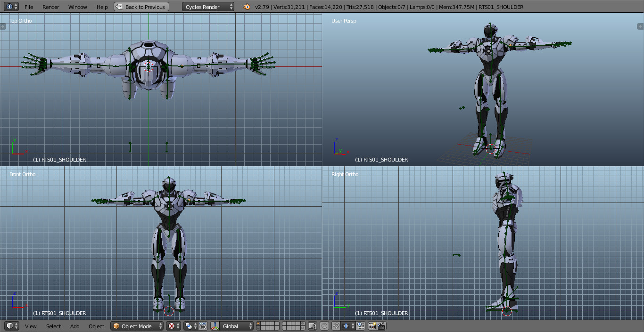Toggle lock camera and layers to scene
644x332 pixels.
coord(311,325)
